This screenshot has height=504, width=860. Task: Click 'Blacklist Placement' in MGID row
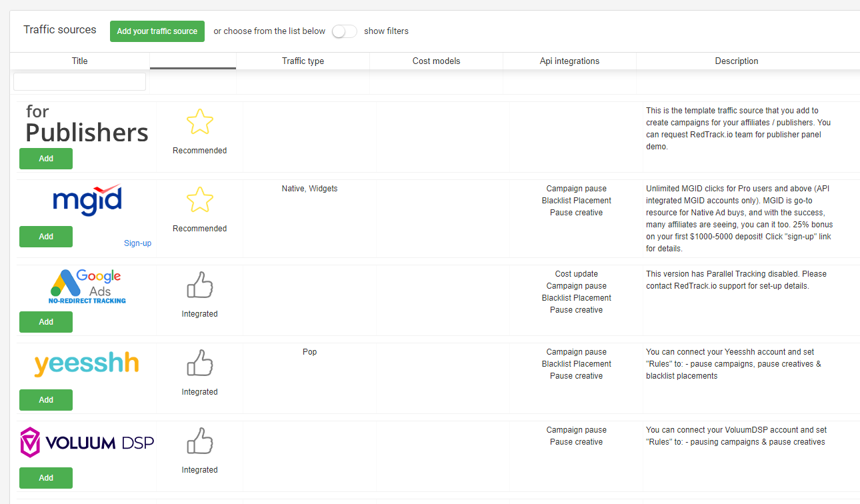[x=577, y=201]
